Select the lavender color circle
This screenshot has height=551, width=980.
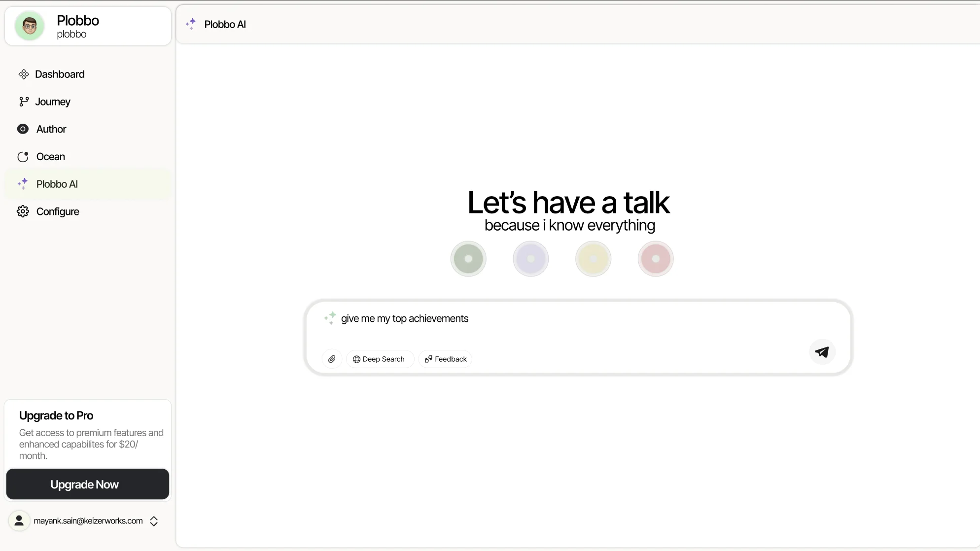point(531,259)
